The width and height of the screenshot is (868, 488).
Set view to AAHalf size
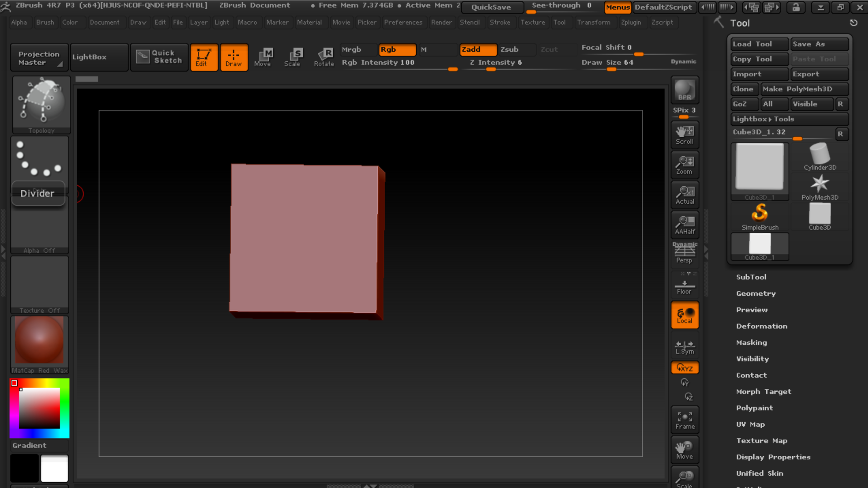685,225
